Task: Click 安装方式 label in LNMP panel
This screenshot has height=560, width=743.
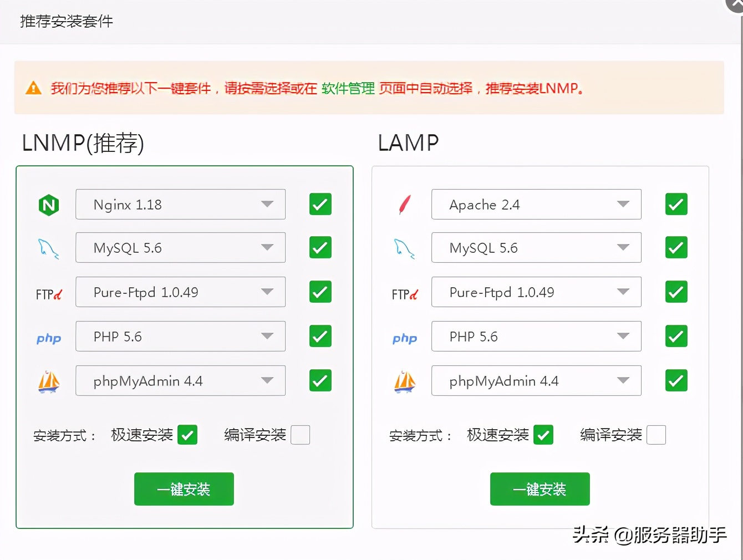Action: [64, 436]
